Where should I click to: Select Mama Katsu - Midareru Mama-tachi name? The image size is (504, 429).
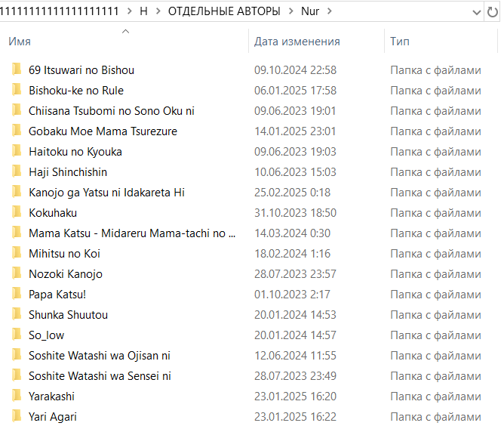pyautogui.click(x=132, y=233)
